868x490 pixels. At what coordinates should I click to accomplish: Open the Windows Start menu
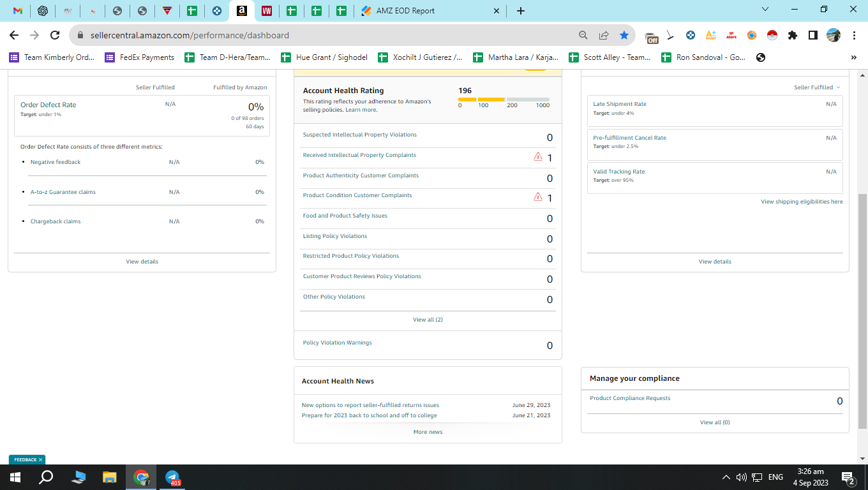15,477
